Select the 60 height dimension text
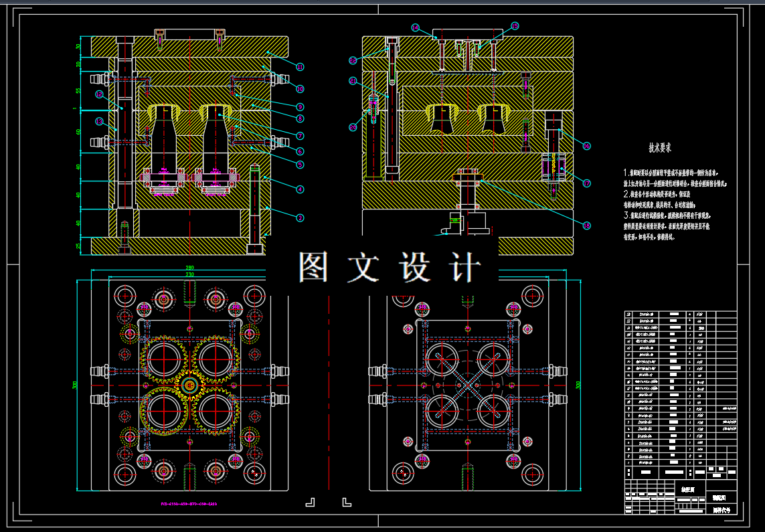This screenshot has width=765, height=532. 78,132
